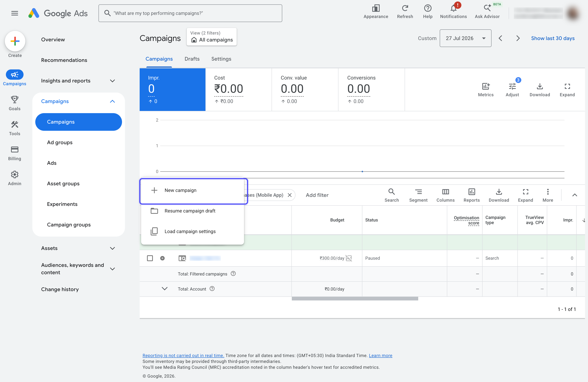
Task: Collapse the table toolbar chevron
Action: point(575,195)
